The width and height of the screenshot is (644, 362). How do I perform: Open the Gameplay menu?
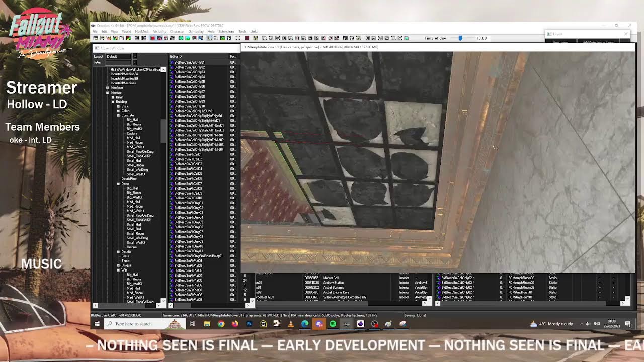pyautogui.click(x=196, y=31)
